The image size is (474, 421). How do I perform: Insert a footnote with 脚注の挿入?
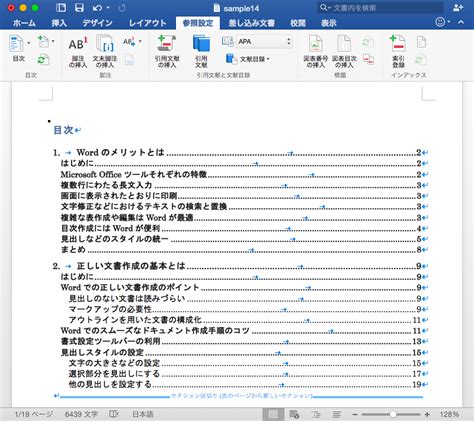[x=78, y=52]
